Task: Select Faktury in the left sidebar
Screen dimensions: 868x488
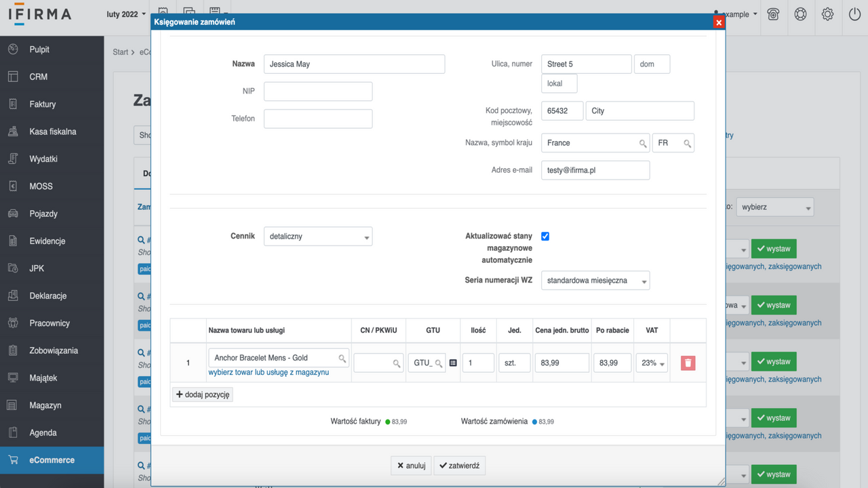Action: (41, 104)
